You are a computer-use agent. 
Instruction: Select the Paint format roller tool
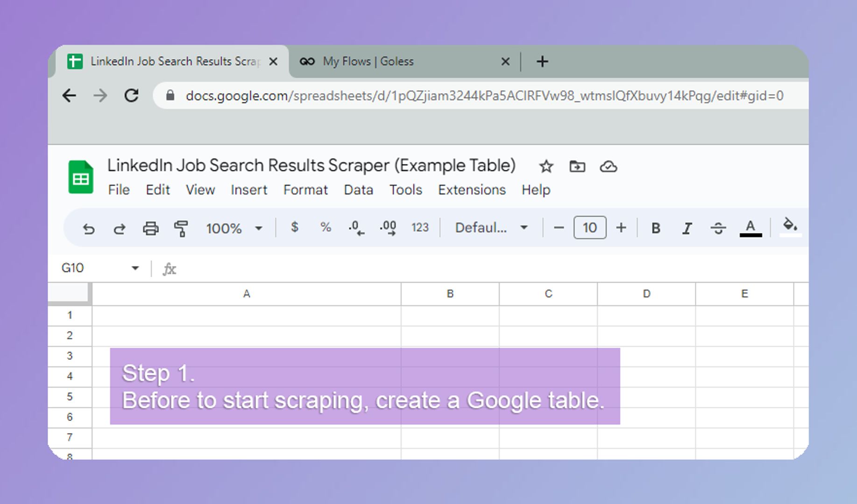[181, 228]
